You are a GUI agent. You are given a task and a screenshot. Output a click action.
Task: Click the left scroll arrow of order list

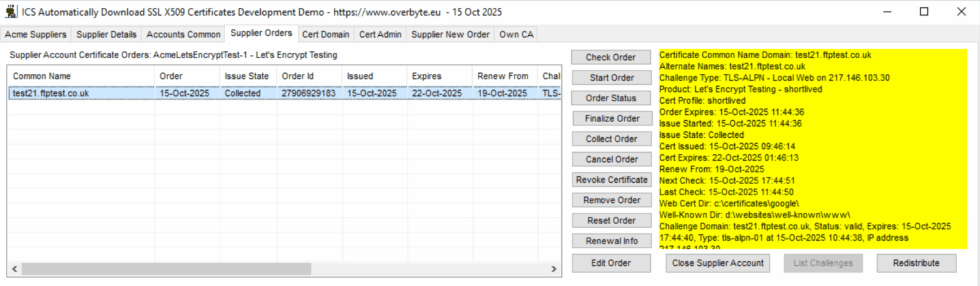[14, 268]
